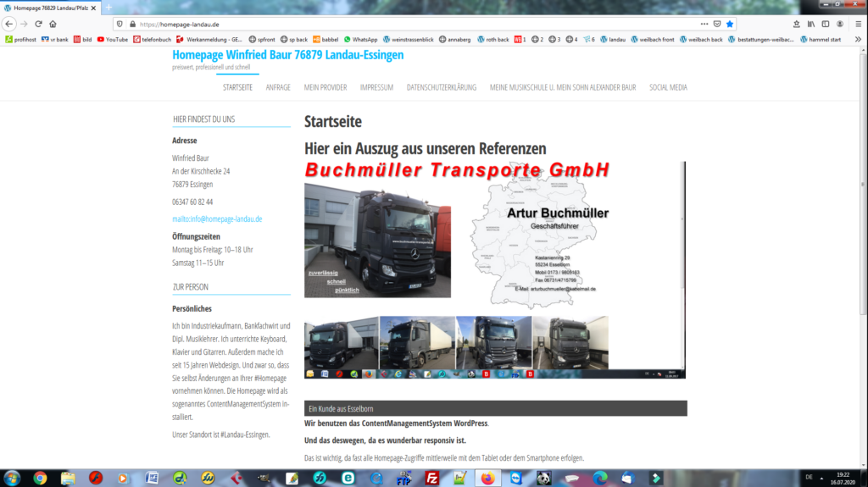
Task: Open the weilbach front bookmark
Action: click(652, 39)
